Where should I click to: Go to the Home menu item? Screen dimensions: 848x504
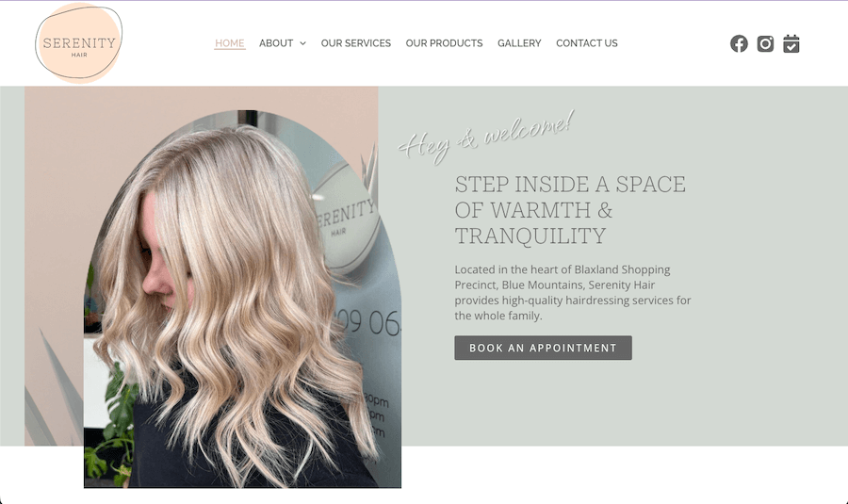pyautogui.click(x=230, y=43)
